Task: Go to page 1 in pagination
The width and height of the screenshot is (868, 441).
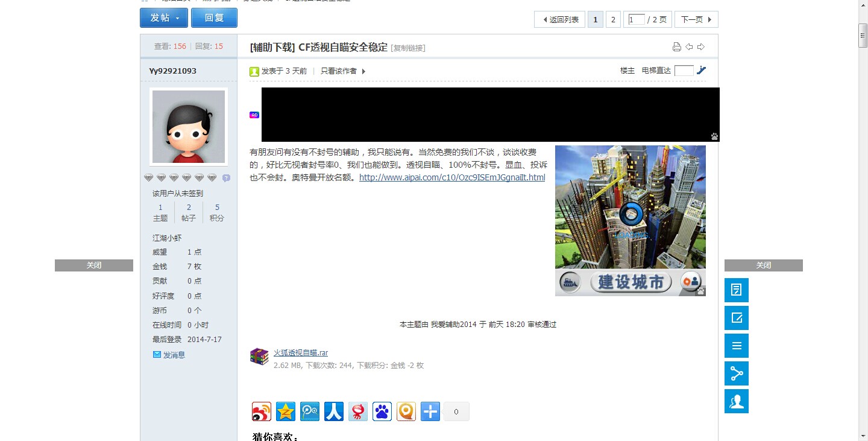Action: tap(595, 19)
